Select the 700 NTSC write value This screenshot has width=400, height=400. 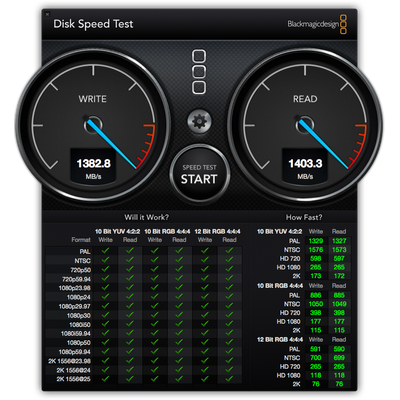316,358
